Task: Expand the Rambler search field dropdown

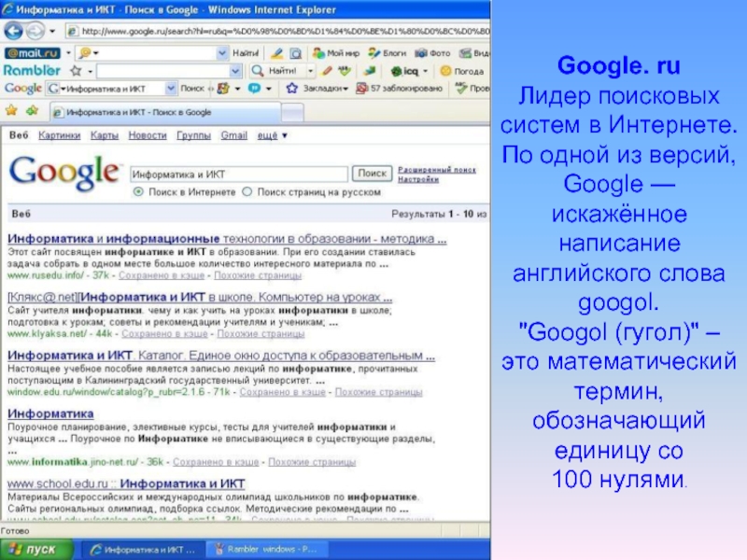Action: click(236, 71)
